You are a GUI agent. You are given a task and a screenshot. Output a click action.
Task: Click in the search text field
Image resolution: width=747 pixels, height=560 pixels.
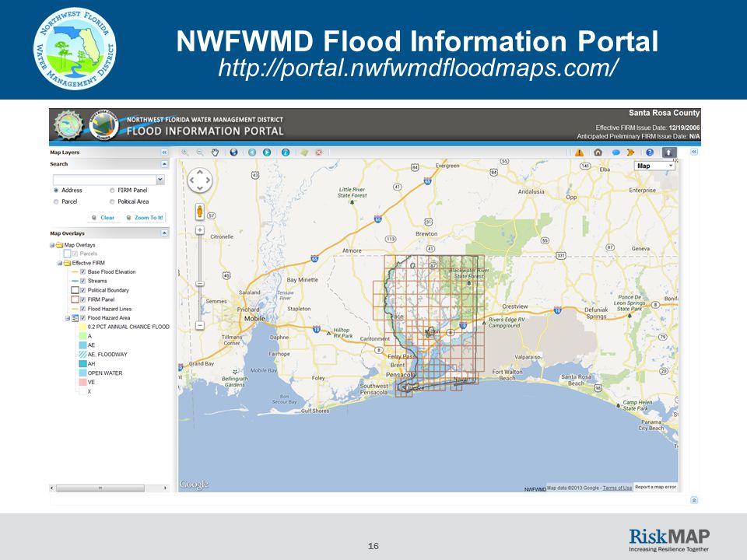click(104, 180)
